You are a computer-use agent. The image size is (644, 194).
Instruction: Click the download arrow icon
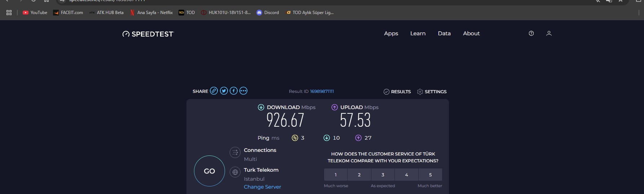coord(261,107)
